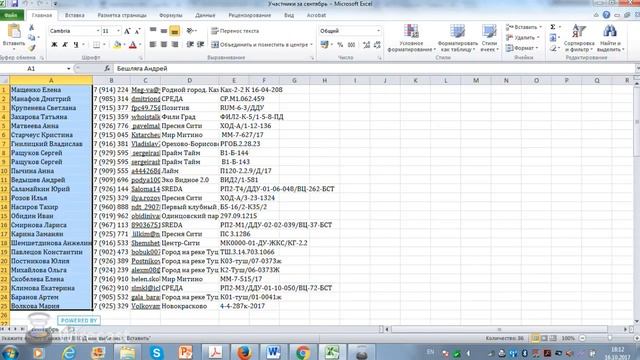Screen dimensions: 640x360
Task: Switch to the Формулы tab
Action: coord(171,15)
